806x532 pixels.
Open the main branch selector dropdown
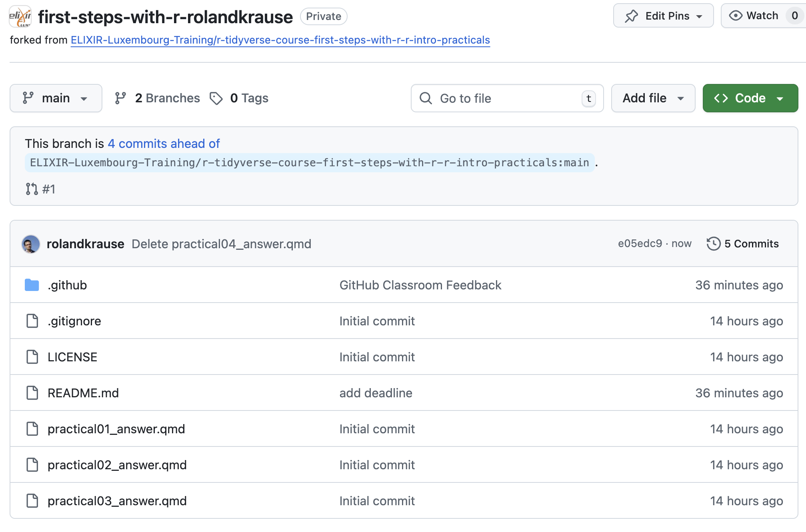(56, 98)
